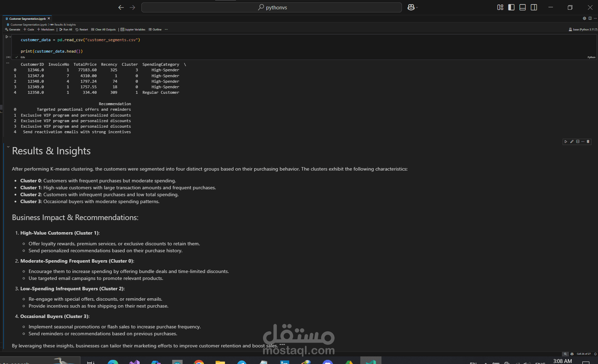Edit the markdown cell with pencil icon
This screenshot has width=598, height=364.
click(x=572, y=142)
